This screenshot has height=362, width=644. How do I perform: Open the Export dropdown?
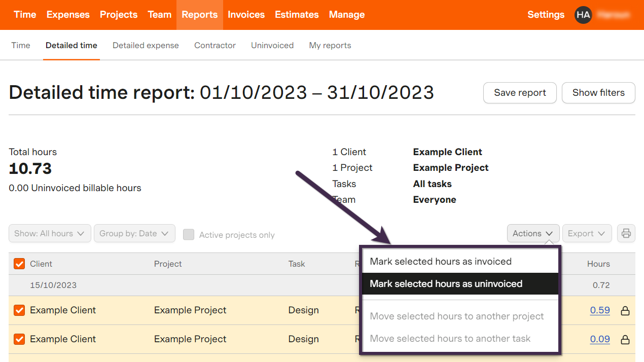[586, 233]
